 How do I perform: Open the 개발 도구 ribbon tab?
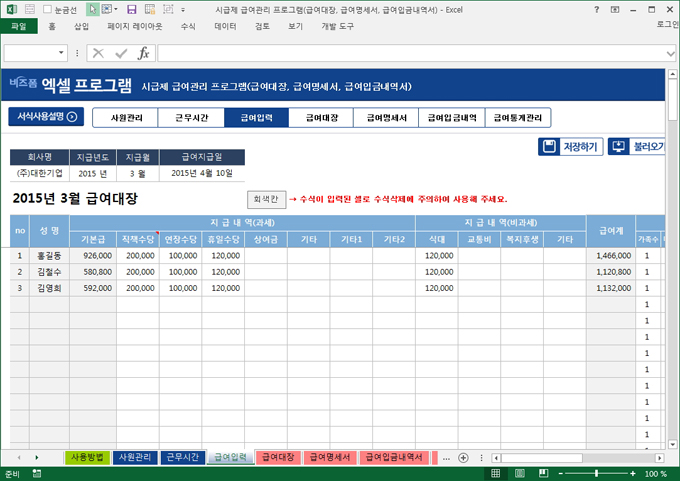click(x=337, y=26)
